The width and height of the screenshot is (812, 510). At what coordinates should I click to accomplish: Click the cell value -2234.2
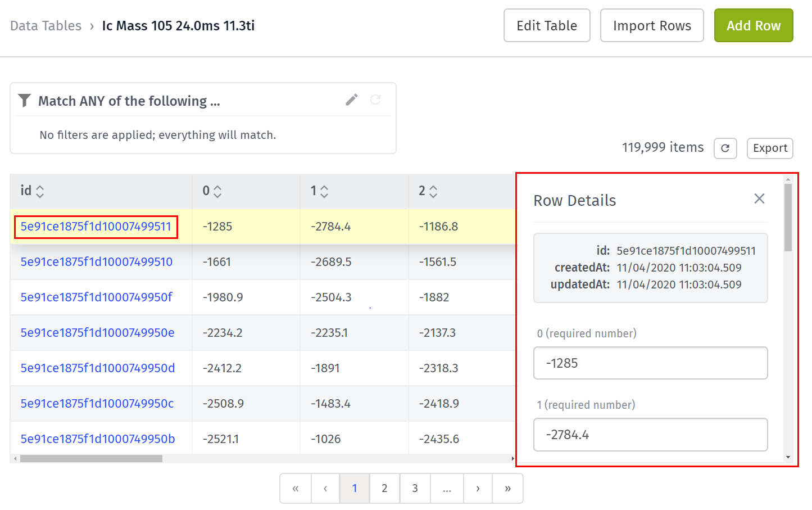[223, 333]
